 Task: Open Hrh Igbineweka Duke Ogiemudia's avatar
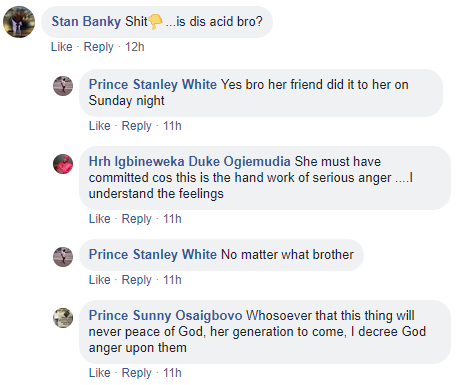point(63,164)
